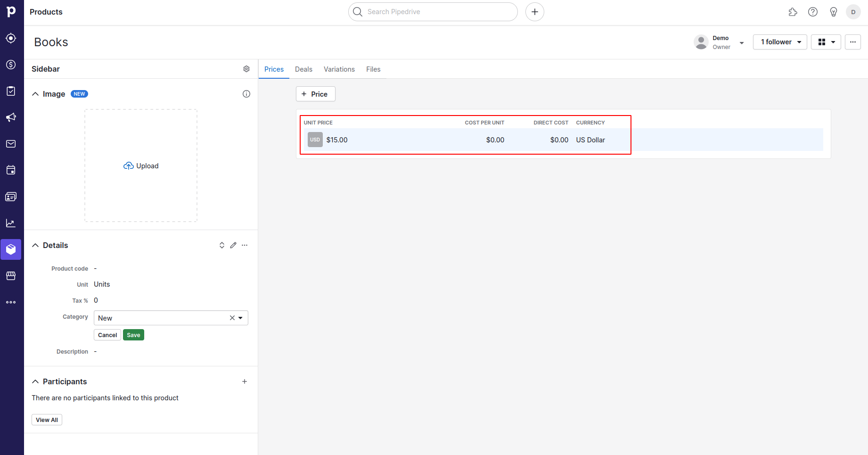Open the layout view switcher dropdown

coord(826,42)
